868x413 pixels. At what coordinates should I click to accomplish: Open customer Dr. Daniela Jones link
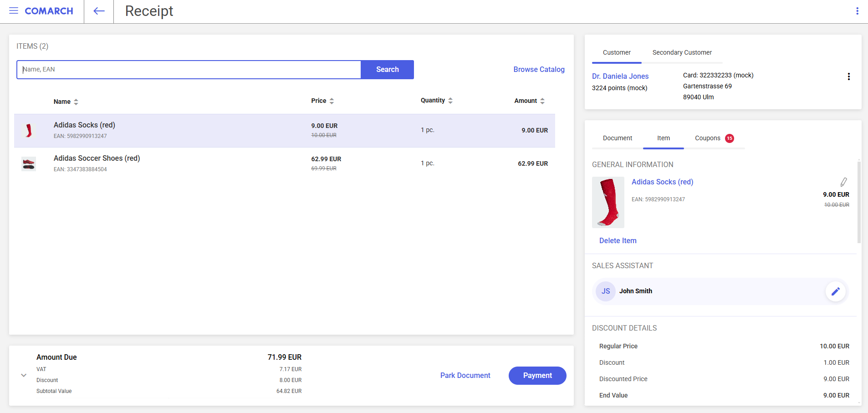[620, 76]
